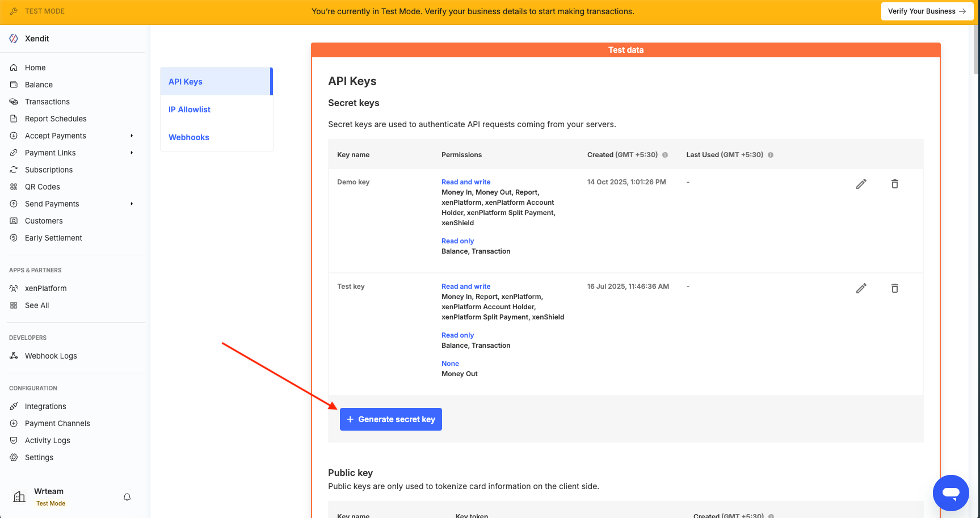Open the notification bell icon

click(x=127, y=497)
